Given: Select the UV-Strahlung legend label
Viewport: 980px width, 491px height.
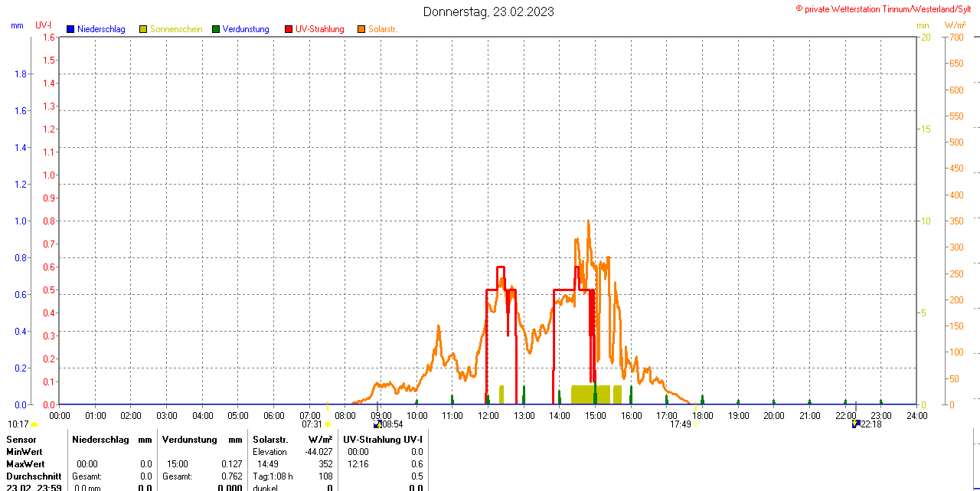Looking at the screenshot, I should (319, 29).
